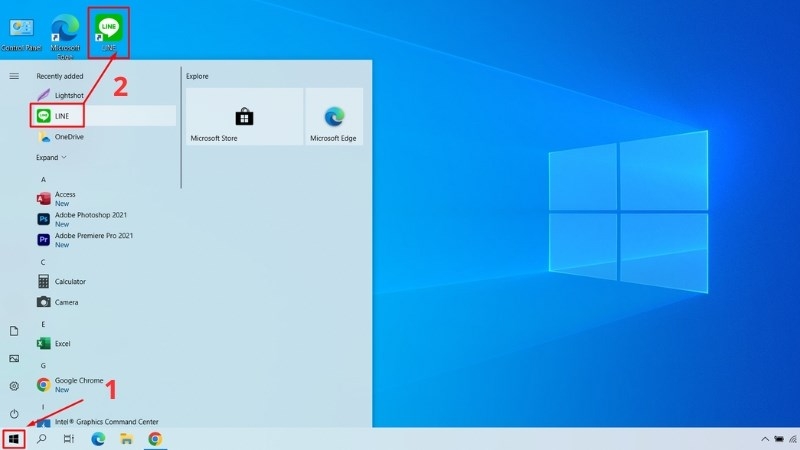The width and height of the screenshot is (800, 450).
Task: Open File Explorer from the taskbar
Action: tap(127, 439)
